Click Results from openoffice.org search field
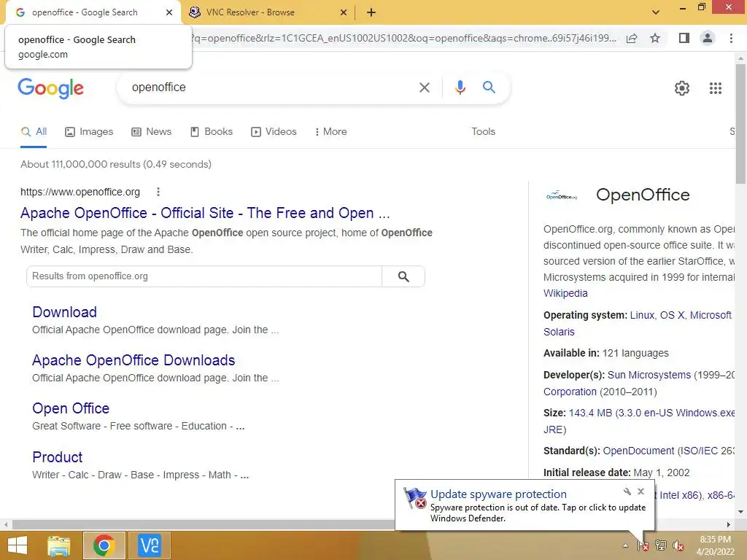The height and width of the screenshot is (560, 747). 204,276
